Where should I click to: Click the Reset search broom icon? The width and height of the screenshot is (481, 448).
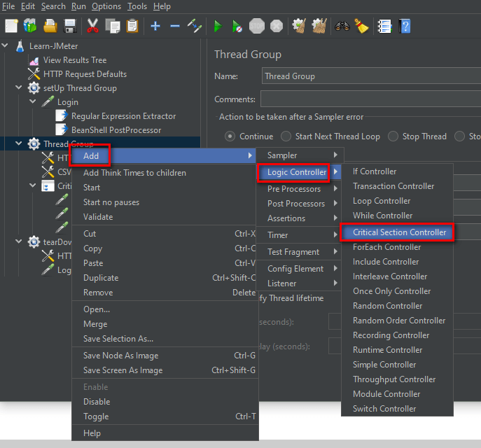pos(362,26)
